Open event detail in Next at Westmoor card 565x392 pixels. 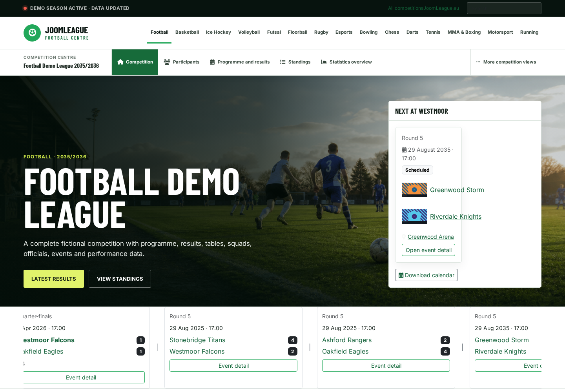[428, 250]
